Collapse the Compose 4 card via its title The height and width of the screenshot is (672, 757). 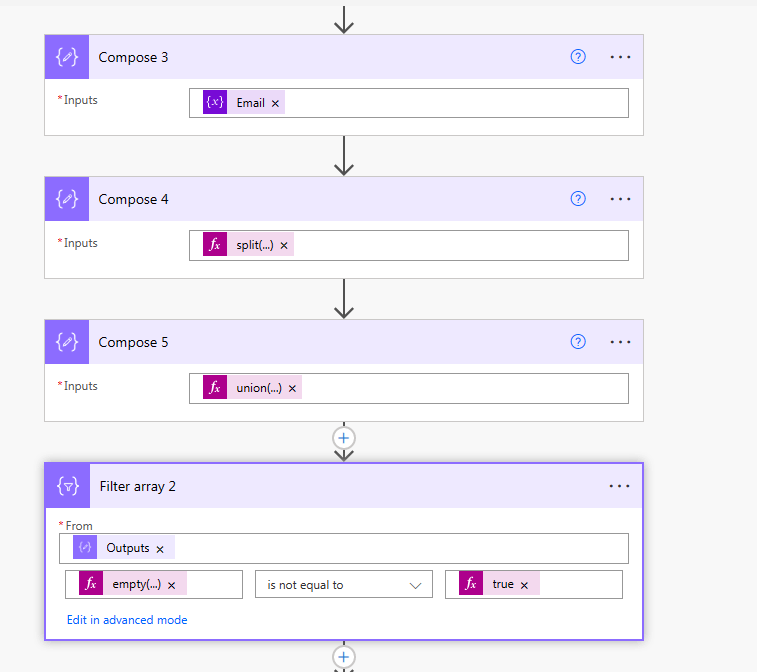(133, 199)
